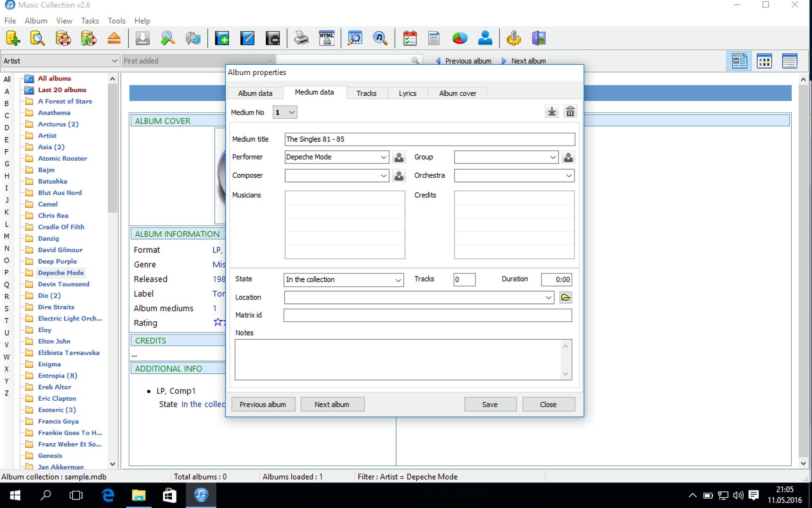Expand the Composer dropdown
Image resolution: width=812 pixels, height=508 pixels.
coord(383,176)
